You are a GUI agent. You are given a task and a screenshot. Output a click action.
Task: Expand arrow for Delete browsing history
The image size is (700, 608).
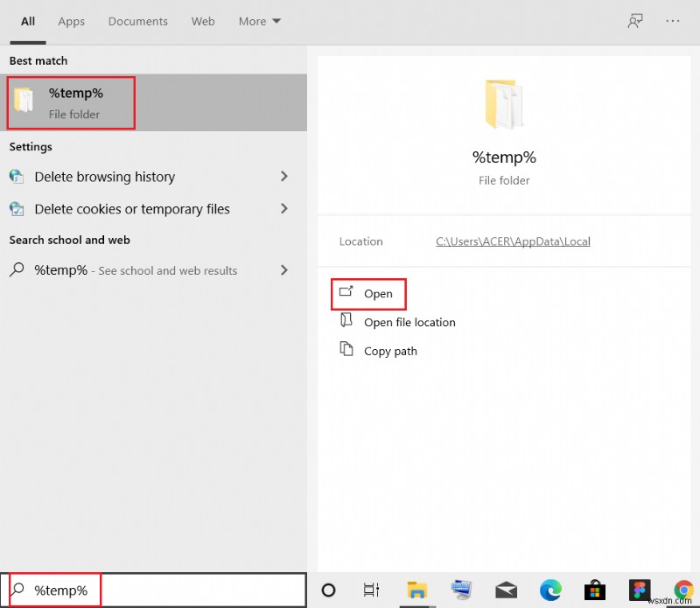(283, 177)
